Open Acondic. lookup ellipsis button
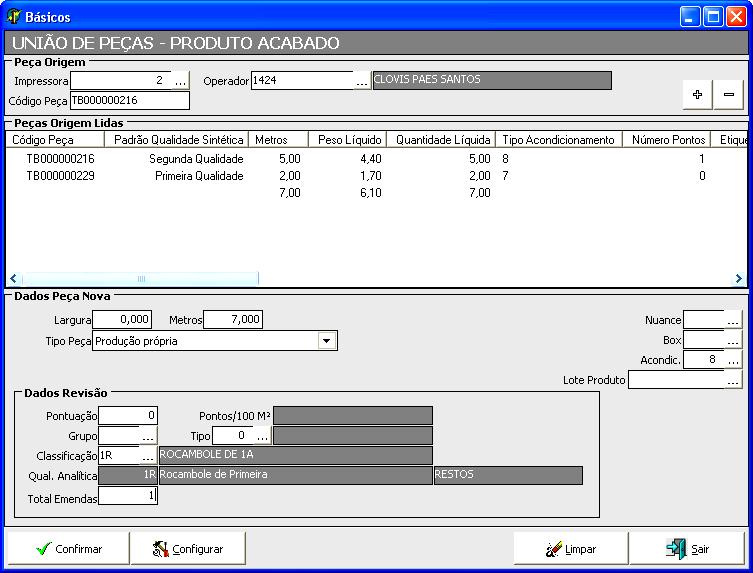The width and height of the screenshot is (753, 573). pos(734,360)
